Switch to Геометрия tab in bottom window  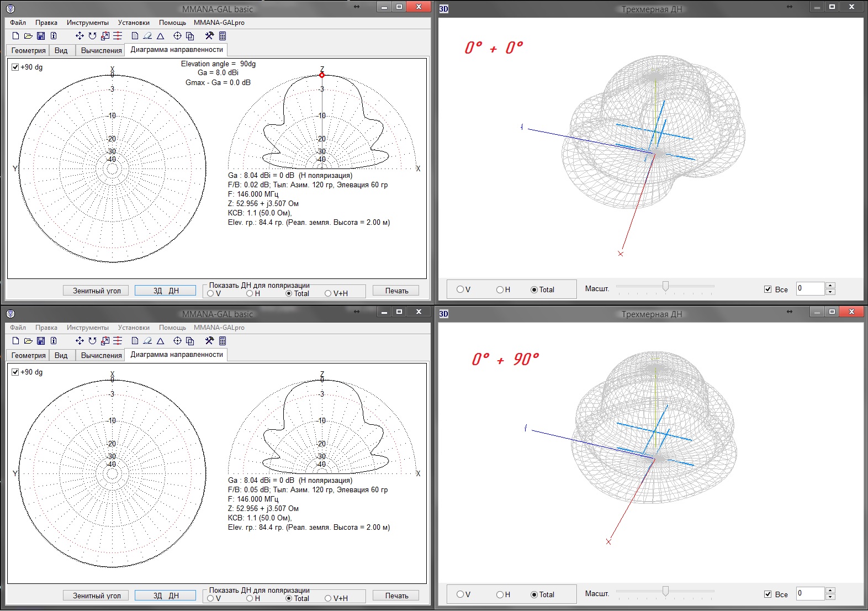pyautogui.click(x=28, y=355)
